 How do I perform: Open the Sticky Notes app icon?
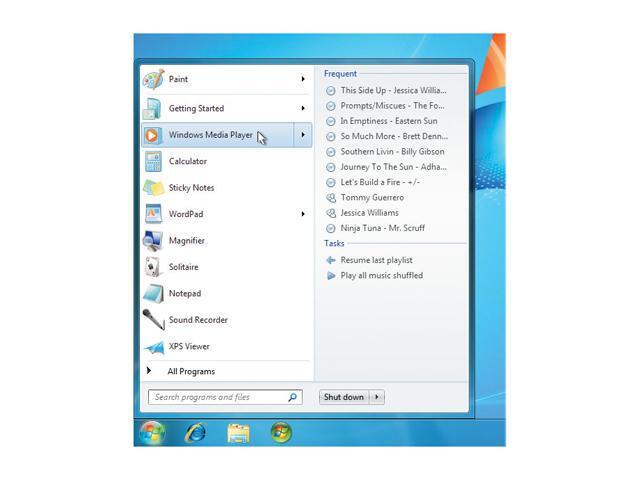pyautogui.click(x=153, y=188)
